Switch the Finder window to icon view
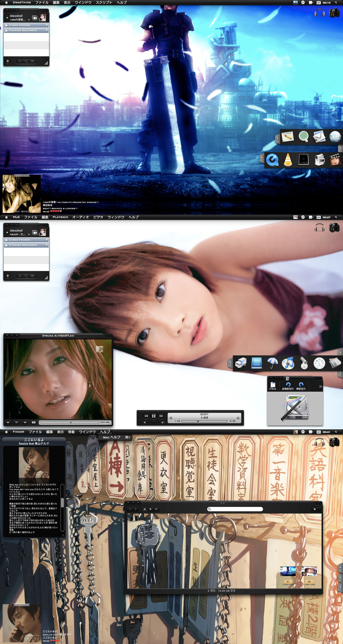 pyautogui.click(x=145, y=509)
